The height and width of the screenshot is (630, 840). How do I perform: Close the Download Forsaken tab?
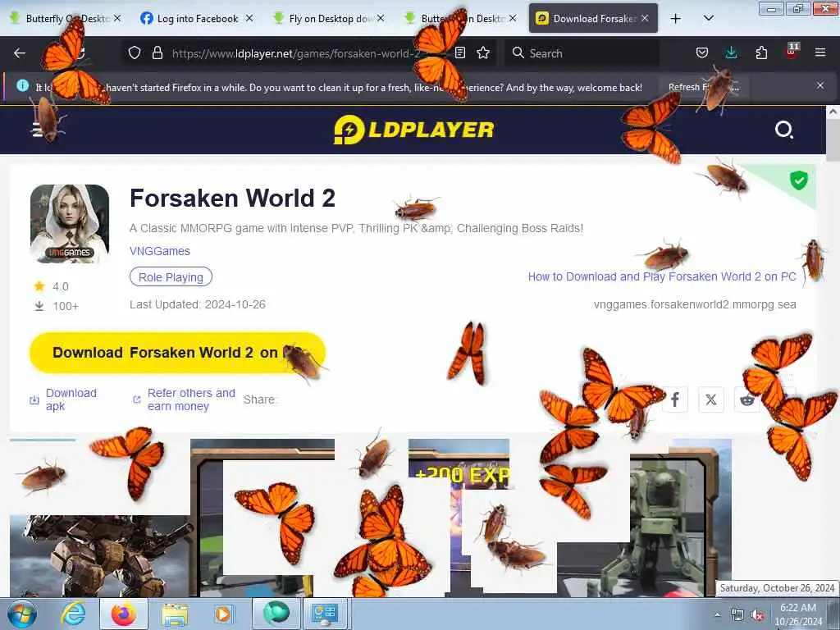[x=645, y=18]
